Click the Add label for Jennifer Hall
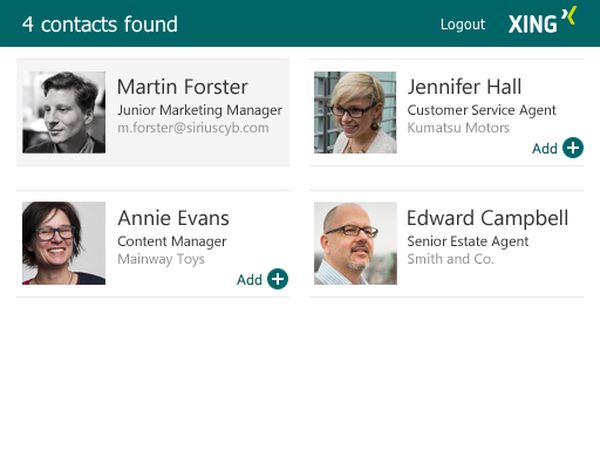 click(x=545, y=148)
